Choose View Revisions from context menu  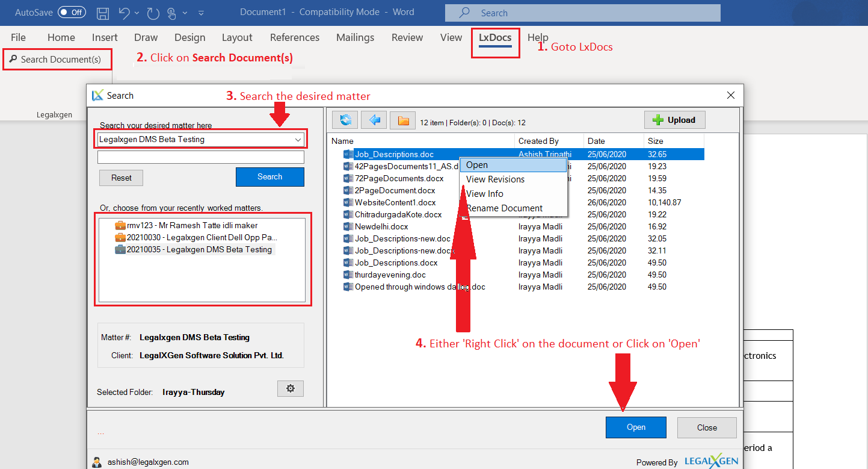pyautogui.click(x=495, y=179)
